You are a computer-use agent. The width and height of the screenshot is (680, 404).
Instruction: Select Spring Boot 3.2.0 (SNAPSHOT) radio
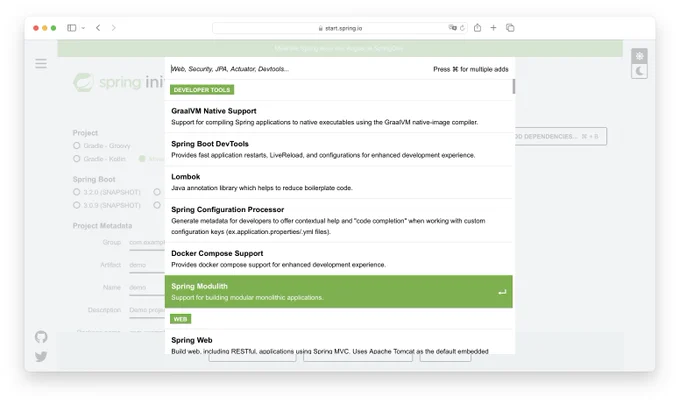[77, 192]
